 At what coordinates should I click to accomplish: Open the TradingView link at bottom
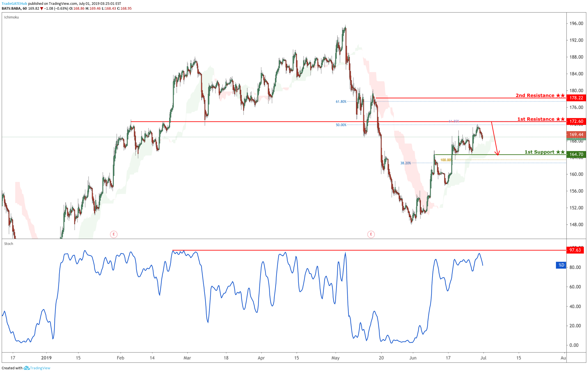coord(40,368)
